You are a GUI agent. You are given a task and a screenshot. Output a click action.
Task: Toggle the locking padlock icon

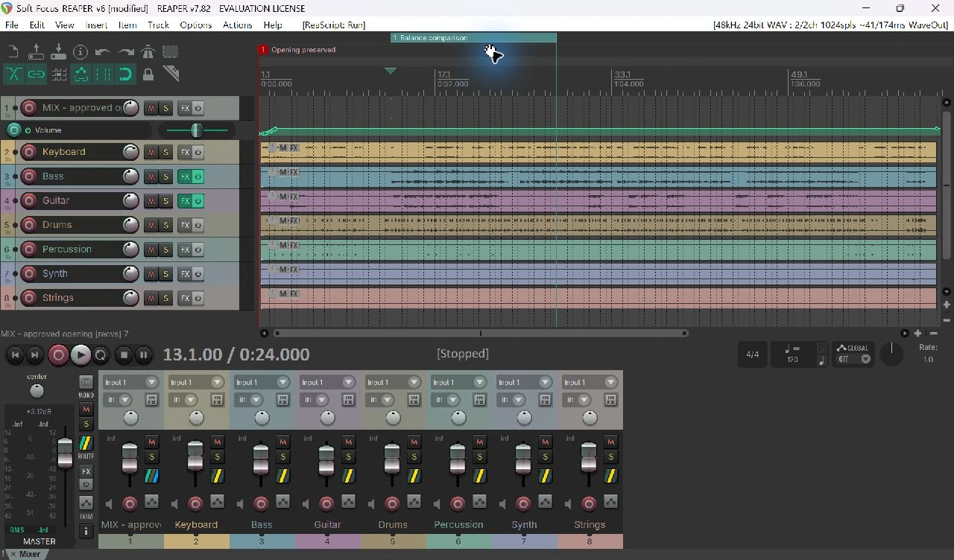(x=148, y=74)
